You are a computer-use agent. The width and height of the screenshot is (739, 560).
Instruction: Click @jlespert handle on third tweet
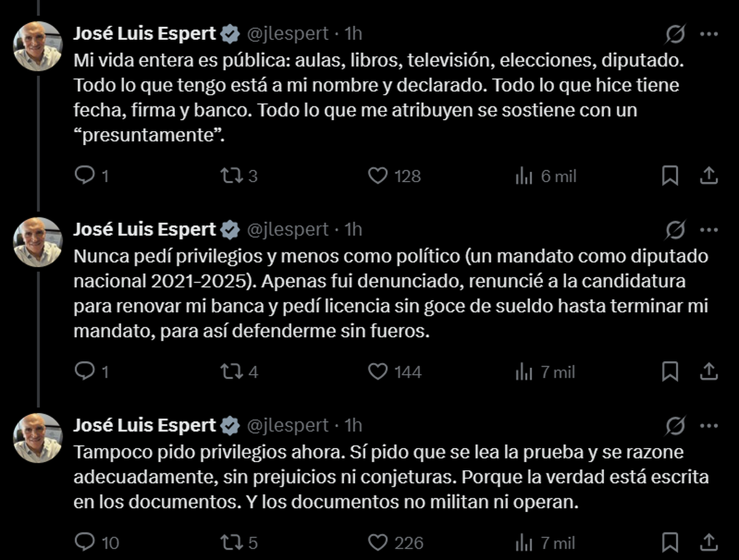[288, 425]
